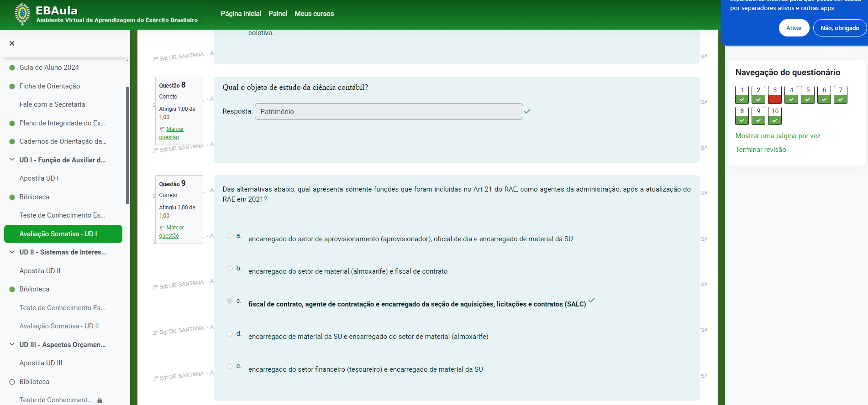
Task: Go to Painel in top navigation
Action: (278, 14)
